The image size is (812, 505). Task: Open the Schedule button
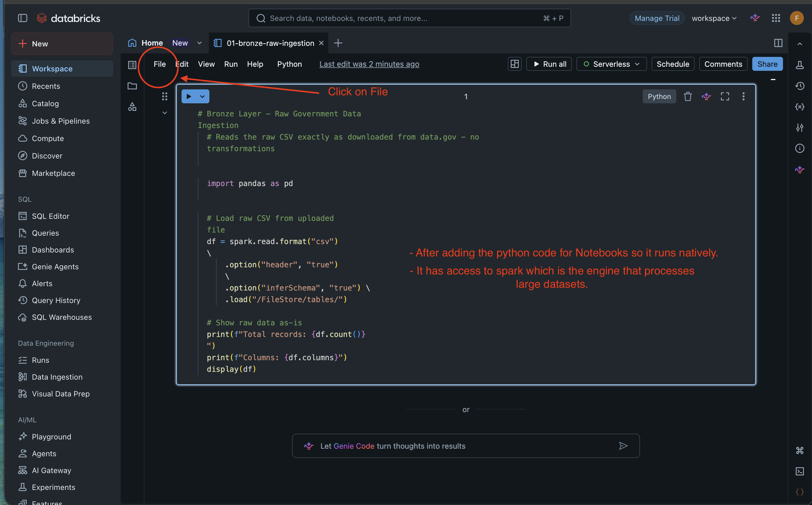(673, 64)
